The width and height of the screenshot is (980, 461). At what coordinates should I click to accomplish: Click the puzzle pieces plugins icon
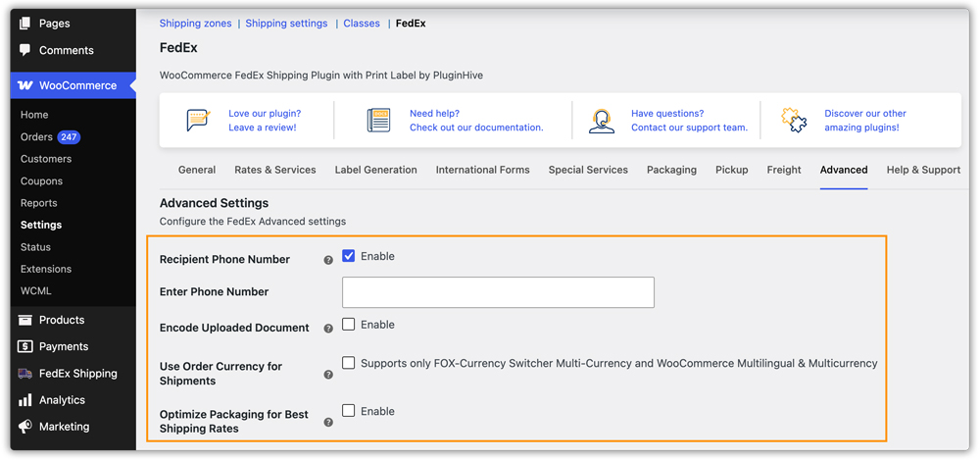point(794,120)
